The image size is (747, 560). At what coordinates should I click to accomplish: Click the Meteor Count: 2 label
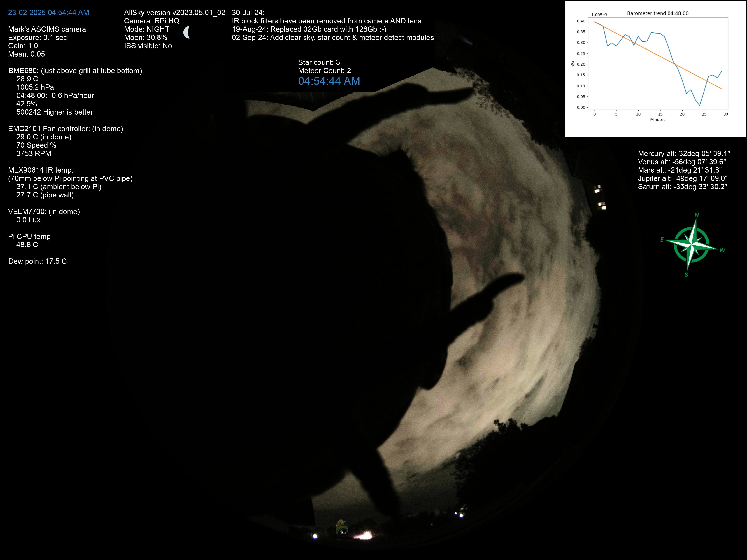tap(324, 71)
